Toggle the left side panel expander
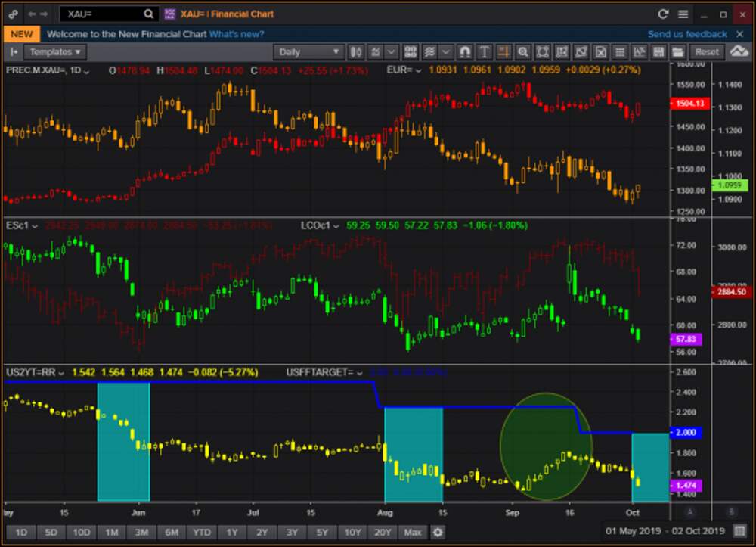Viewport: 756px width, 547px height. point(14,52)
